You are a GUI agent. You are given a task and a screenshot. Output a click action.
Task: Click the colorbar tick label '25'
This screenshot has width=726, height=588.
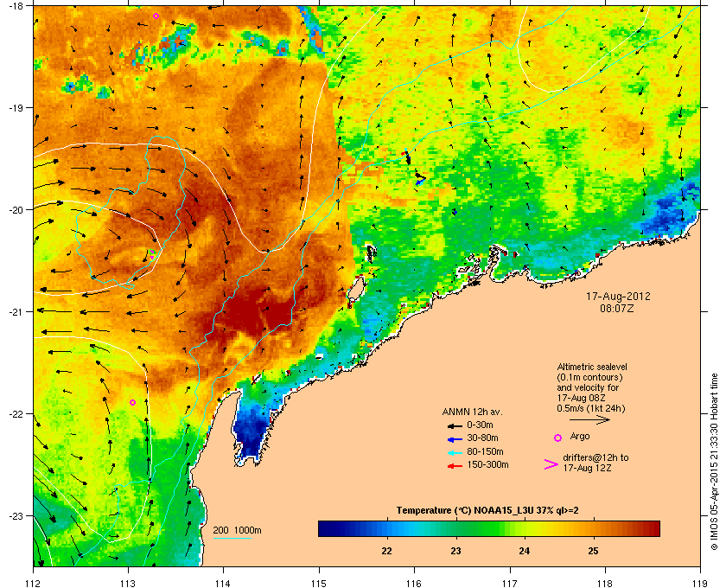(x=593, y=552)
